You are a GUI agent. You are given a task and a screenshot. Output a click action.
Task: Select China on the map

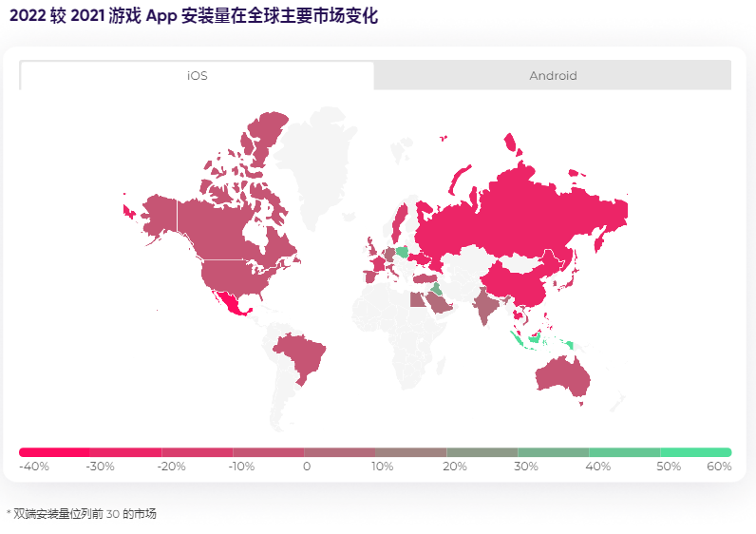click(520, 285)
